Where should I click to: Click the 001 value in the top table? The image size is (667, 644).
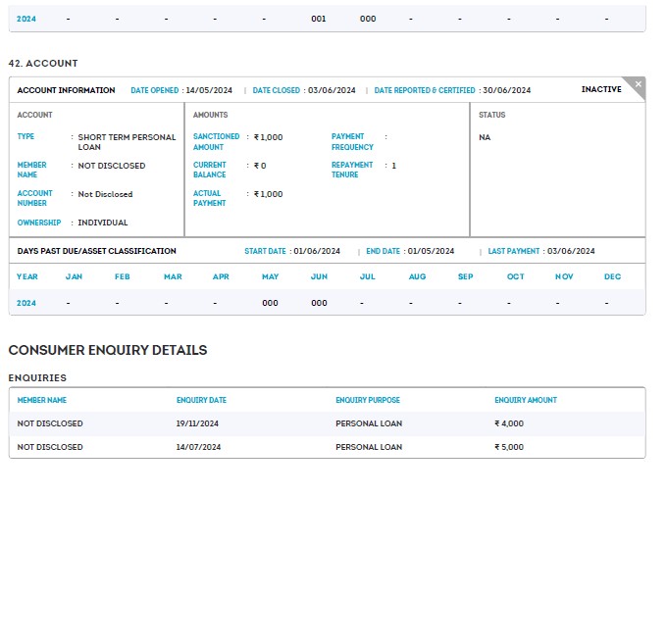pos(319,19)
